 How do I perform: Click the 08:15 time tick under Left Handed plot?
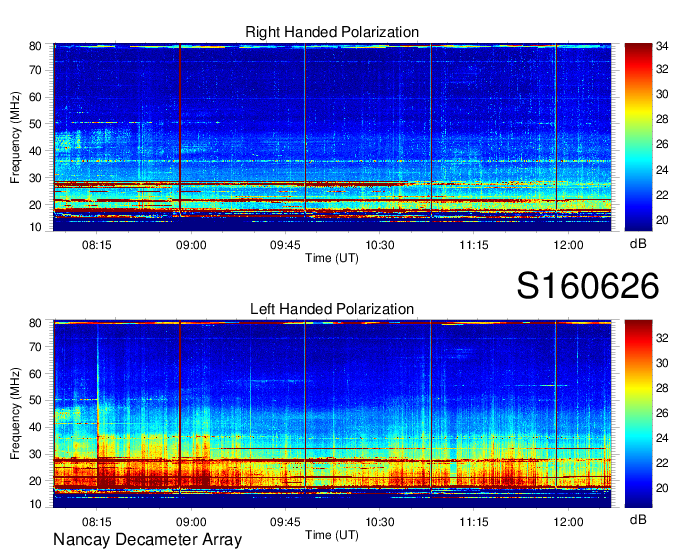(97, 522)
